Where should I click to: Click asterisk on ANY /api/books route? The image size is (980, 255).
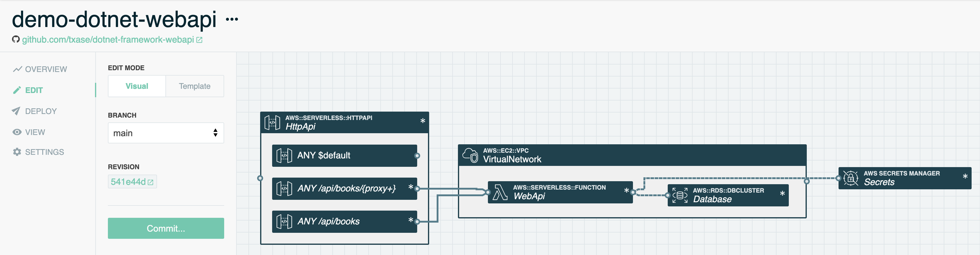pyautogui.click(x=411, y=220)
